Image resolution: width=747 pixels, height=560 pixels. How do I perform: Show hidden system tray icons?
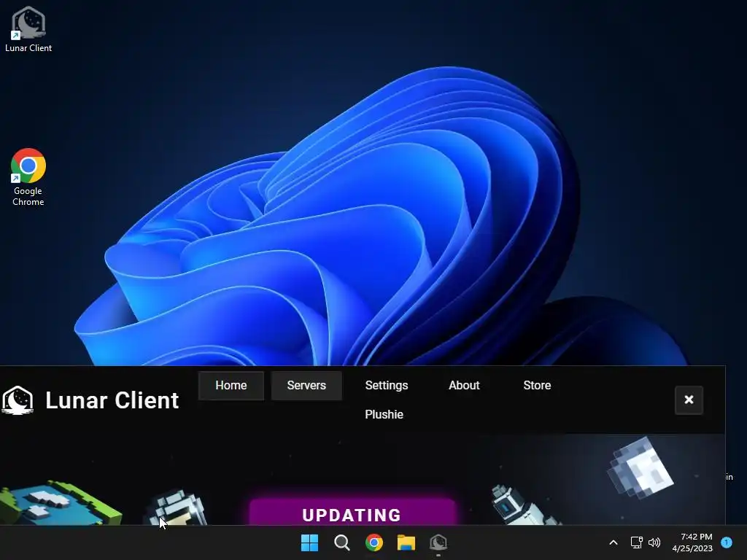(614, 542)
